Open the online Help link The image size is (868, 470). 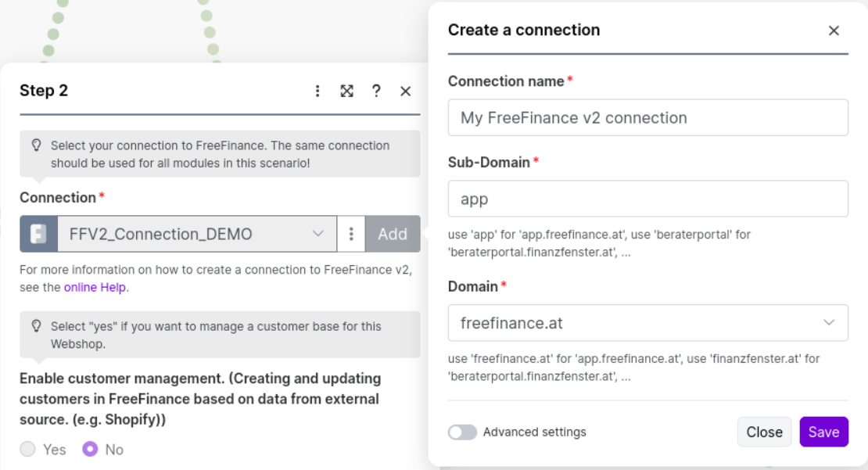click(95, 287)
